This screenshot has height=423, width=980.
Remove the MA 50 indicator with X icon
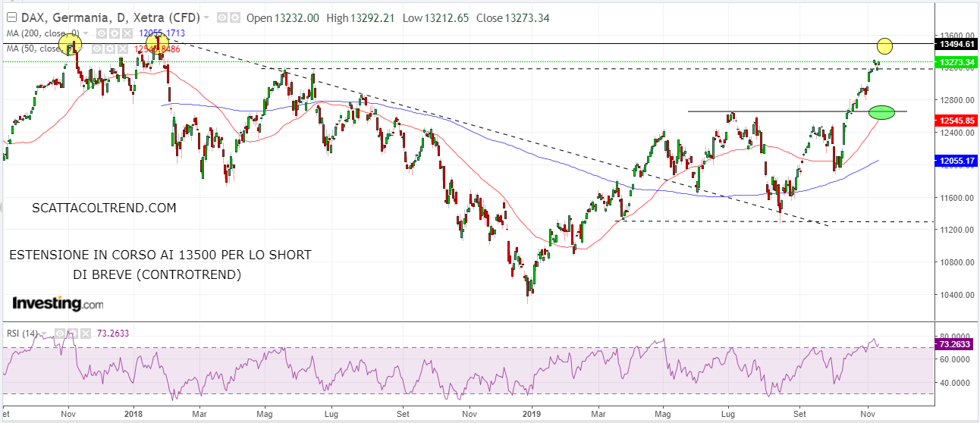coord(122,49)
